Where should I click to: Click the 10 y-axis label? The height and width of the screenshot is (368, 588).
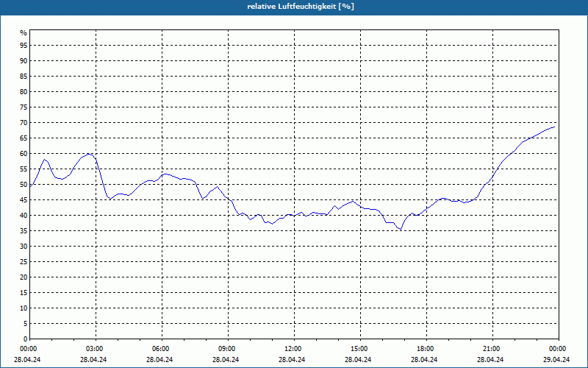(24, 308)
